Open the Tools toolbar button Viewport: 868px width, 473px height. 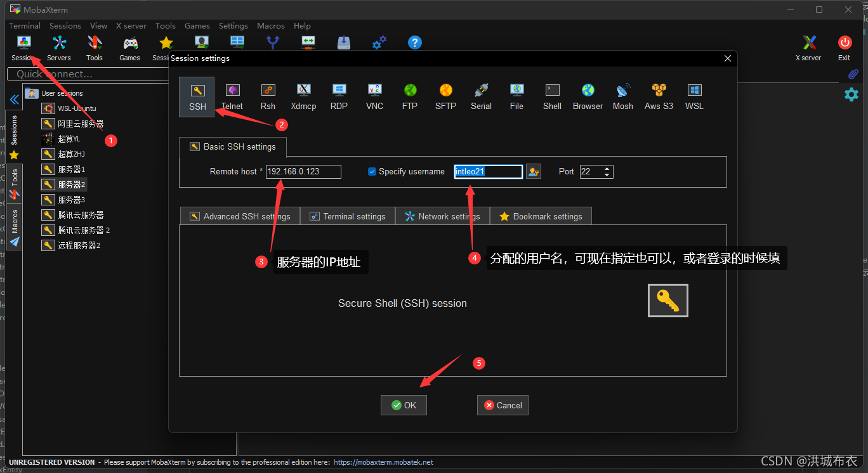tap(95, 48)
